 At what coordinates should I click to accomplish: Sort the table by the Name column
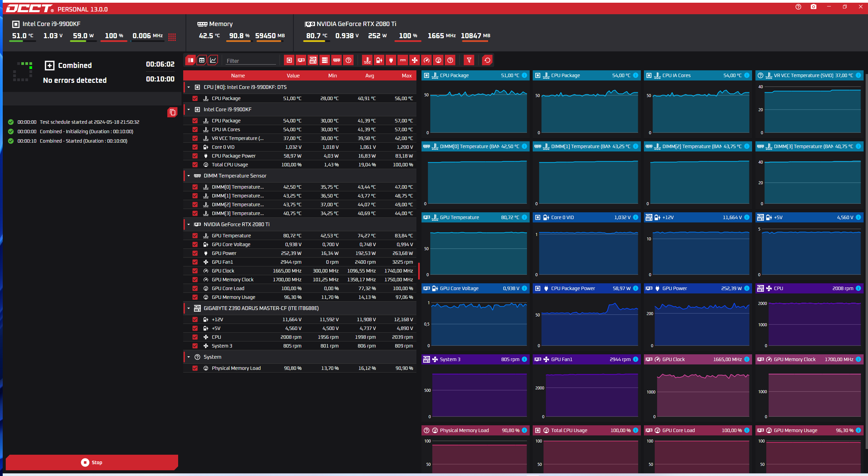click(x=238, y=76)
